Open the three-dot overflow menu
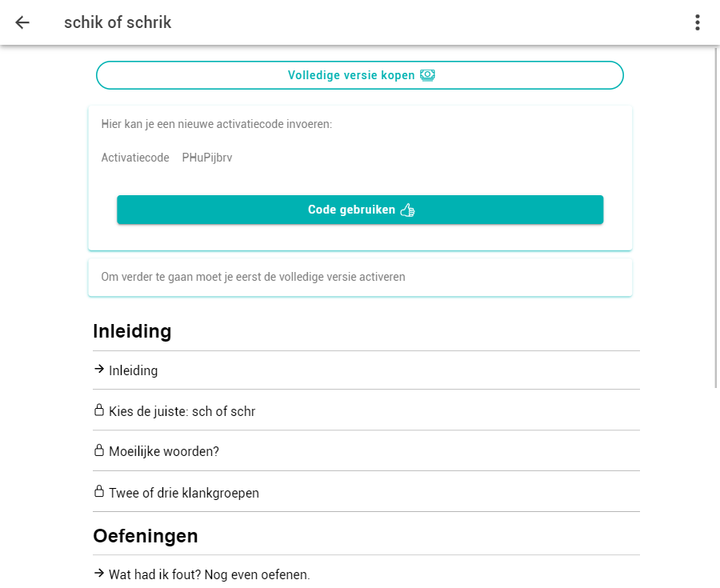Viewport: 720px width, 588px height. coord(698,22)
